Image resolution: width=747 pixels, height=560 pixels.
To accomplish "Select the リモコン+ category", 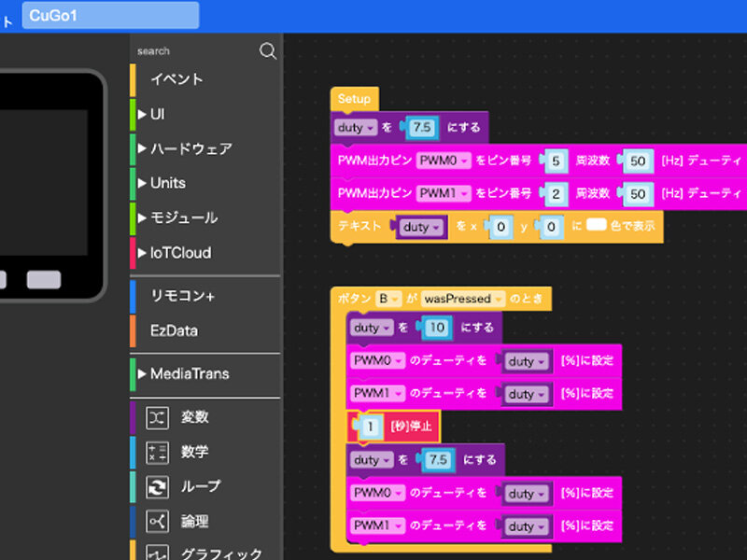I will point(183,296).
